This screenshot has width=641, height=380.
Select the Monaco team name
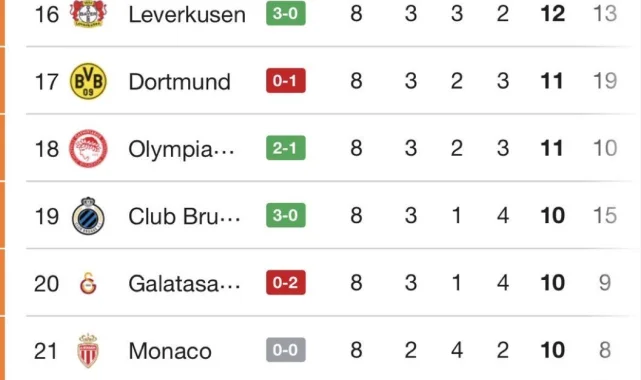(170, 351)
